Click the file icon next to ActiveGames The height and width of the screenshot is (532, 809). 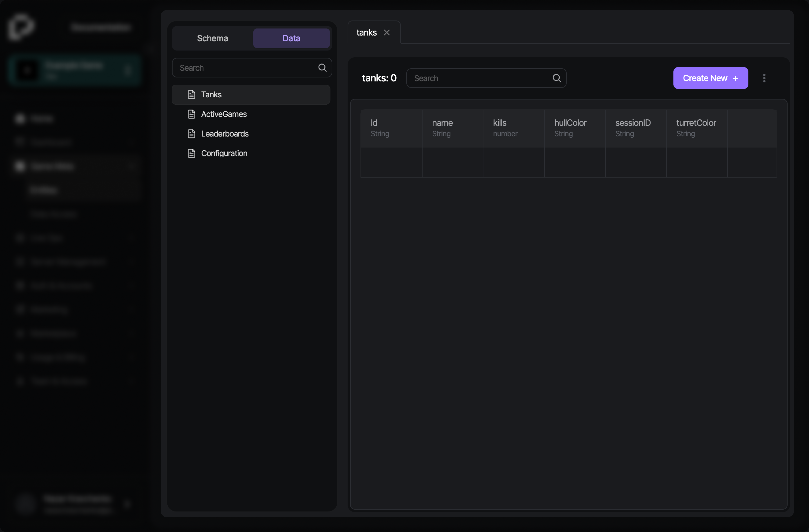point(192,114)
